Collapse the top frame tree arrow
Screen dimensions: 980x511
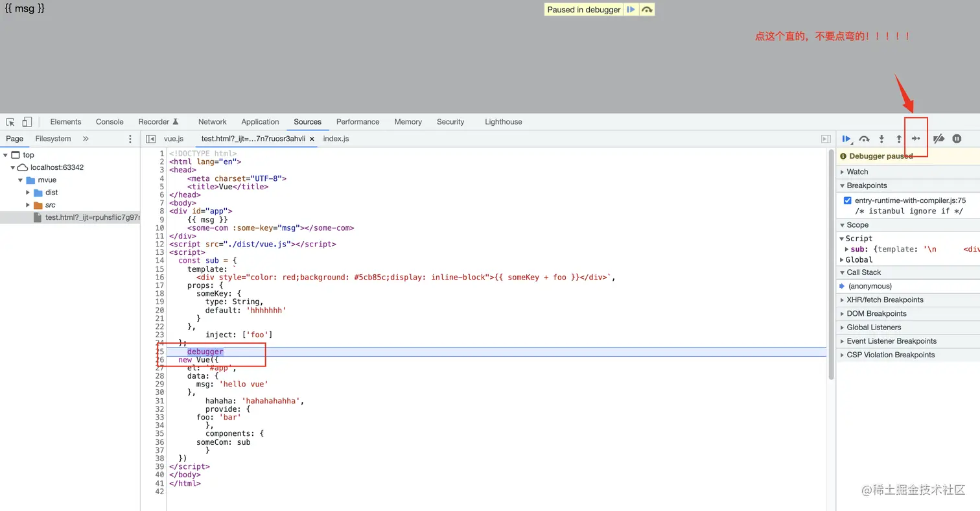click(x=5, y=155)
